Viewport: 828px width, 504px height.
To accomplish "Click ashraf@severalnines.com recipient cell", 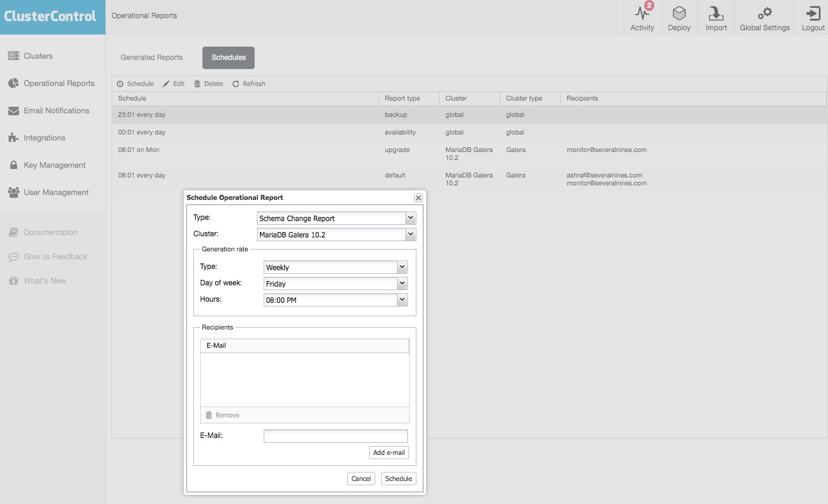I will click(x=604, y=175).
